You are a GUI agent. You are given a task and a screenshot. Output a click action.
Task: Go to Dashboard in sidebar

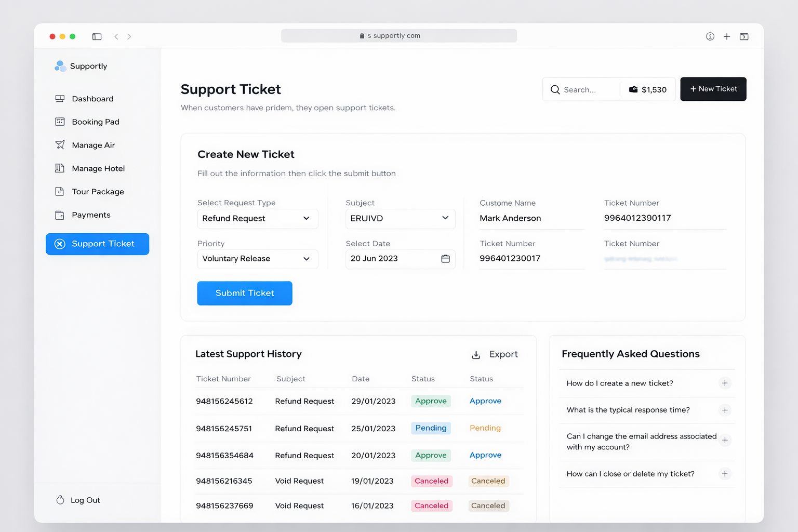92,99
